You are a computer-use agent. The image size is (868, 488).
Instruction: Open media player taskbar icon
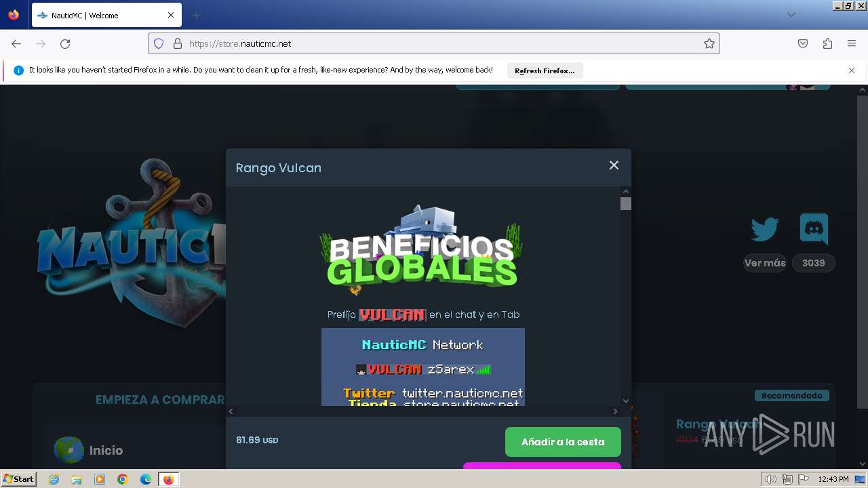click(x=100, y=479)
